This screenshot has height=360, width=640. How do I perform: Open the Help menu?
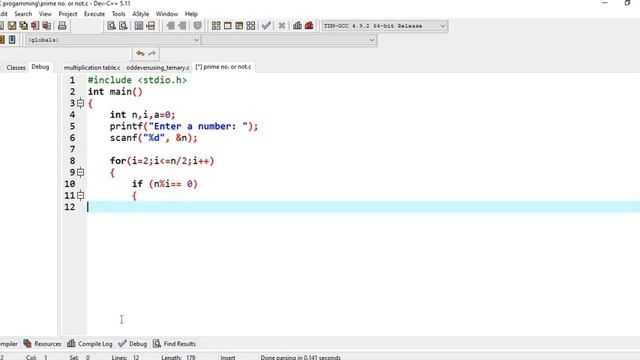(x=191, y=14)
